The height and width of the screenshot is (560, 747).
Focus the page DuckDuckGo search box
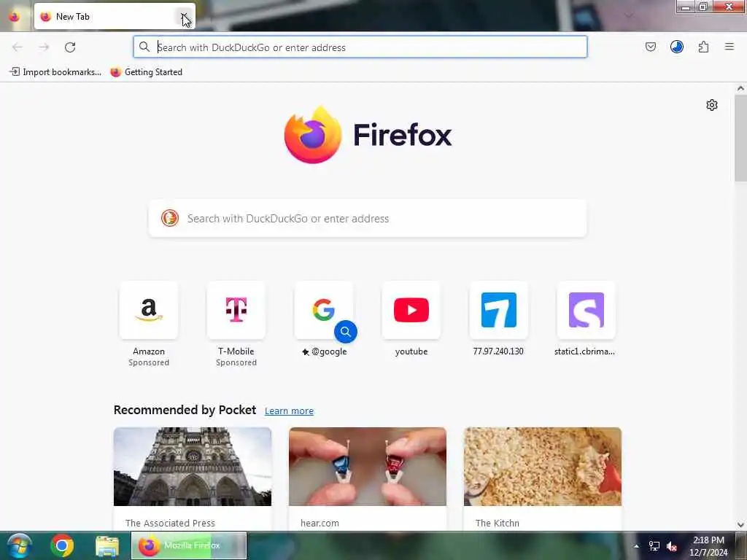(368, 219)
